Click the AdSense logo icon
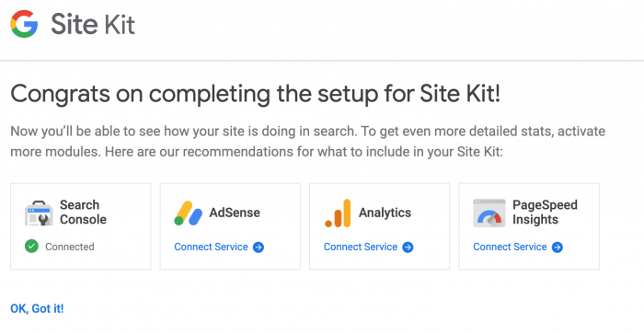The width and height of the screenshot is (644, 334). point(188,213)
